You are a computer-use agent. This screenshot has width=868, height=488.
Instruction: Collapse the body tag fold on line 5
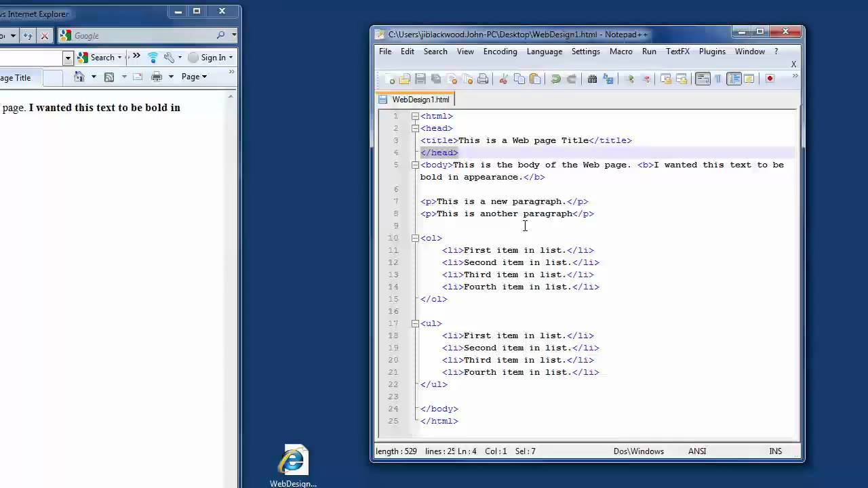(x=415, y=165)
